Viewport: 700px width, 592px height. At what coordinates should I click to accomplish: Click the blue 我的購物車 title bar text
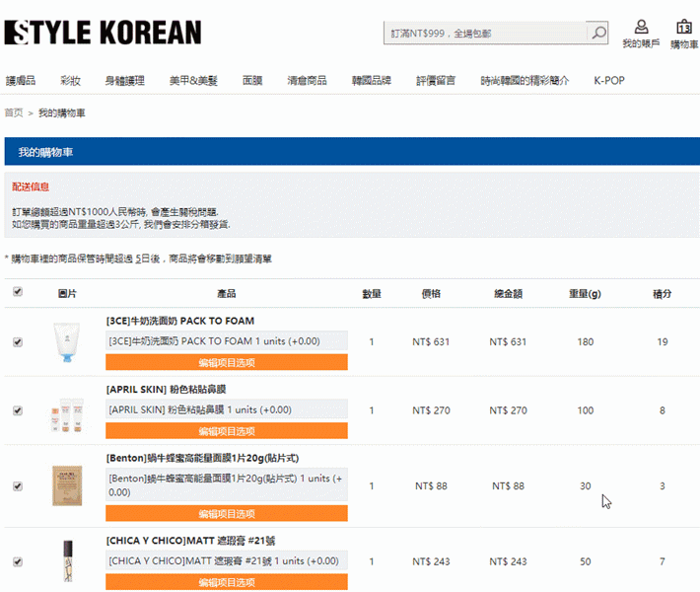(x=45, y=152)
